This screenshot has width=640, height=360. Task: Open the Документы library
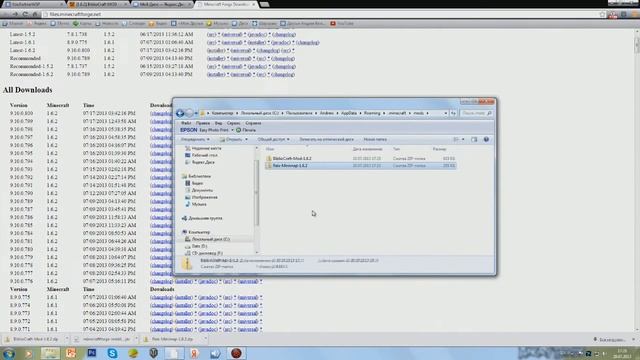click(199, 190)
